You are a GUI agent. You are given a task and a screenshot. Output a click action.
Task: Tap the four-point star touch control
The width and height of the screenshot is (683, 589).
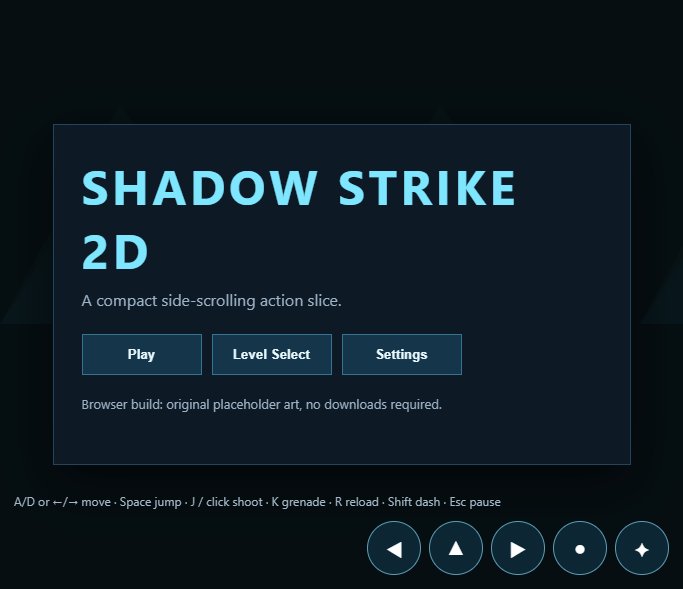pyautogui.click(x=642, y=548)
